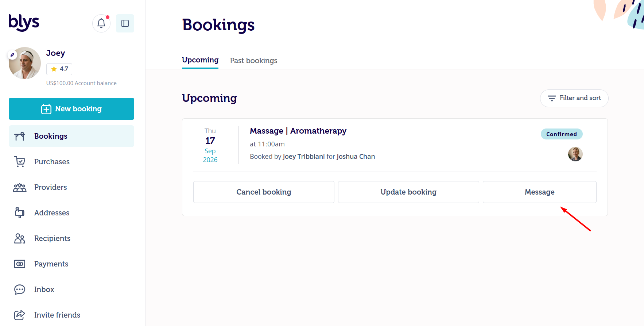Open Purchases cart icon
Viewport: 644px width, 326px height.
pos(20,162)
